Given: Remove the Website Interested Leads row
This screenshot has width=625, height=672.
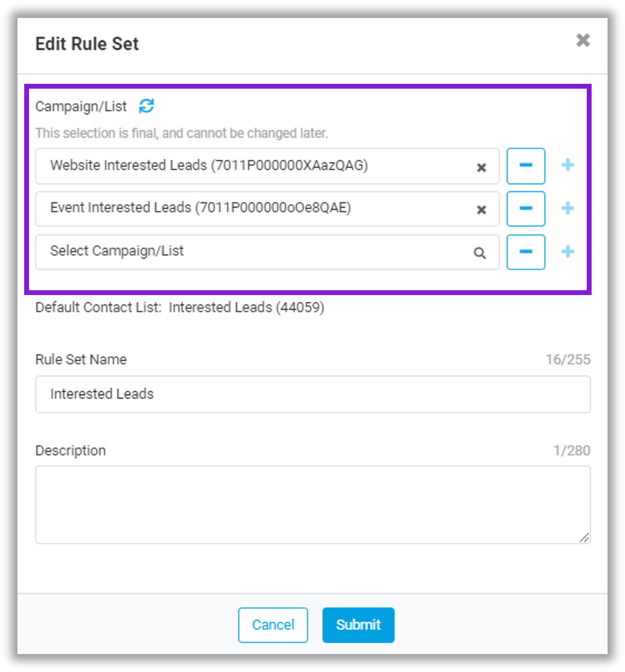Looking at the screenshot, I should coord(526,166).
